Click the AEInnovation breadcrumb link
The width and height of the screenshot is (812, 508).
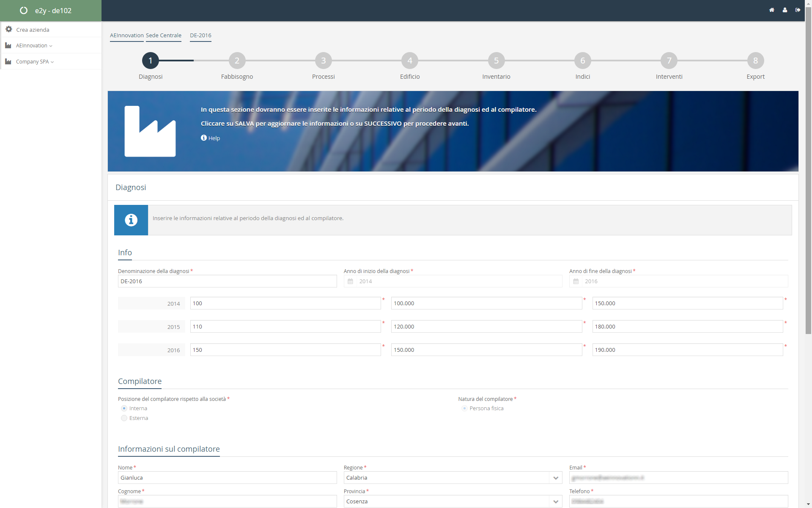(x=127, y=35)
